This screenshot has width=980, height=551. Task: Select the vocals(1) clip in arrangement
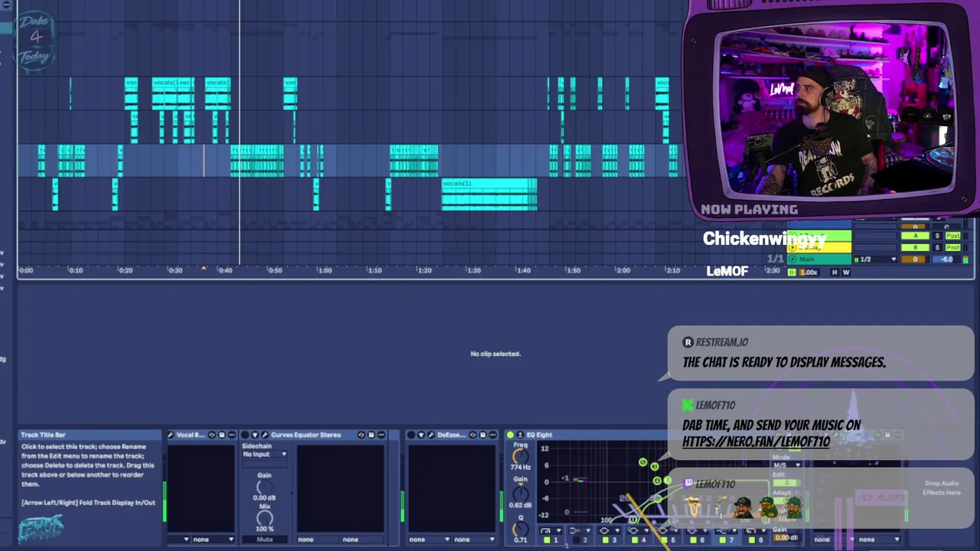tap(489, 194)
